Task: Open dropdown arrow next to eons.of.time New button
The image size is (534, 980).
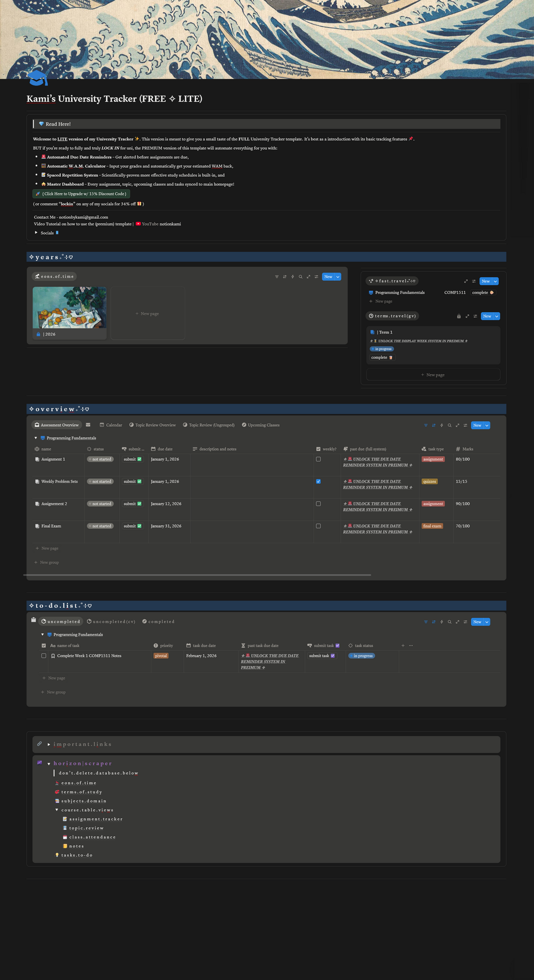Action: [338, 277]
